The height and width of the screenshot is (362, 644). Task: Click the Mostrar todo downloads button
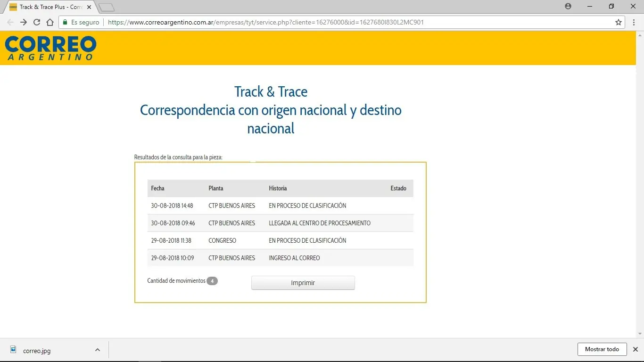pyautogui.click(x=602, y=349)
